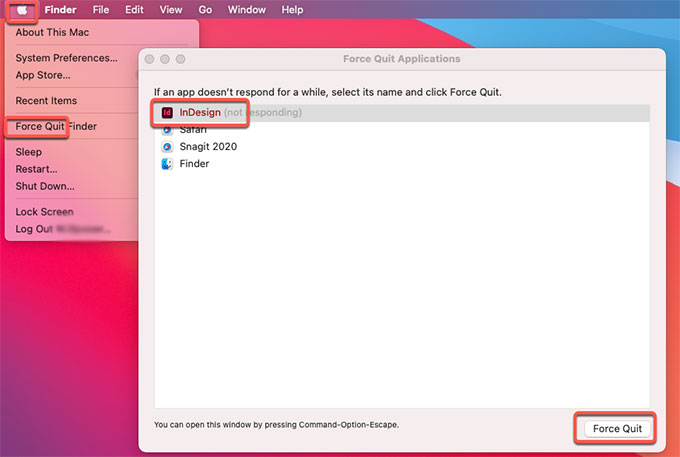
Task: Open the Help menu
Action: pos(292,10)
